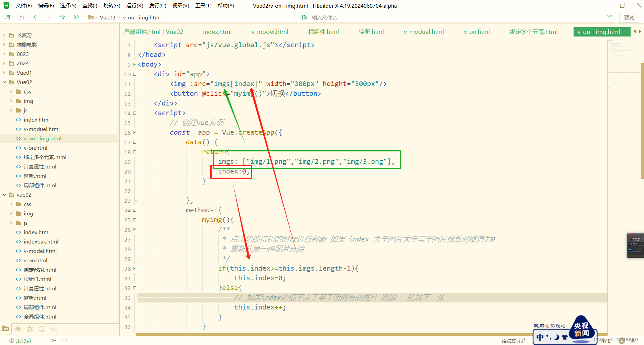This screenshot has height=345, width=644.
Task: Click the new file toolbar icon
Action: pyautogui.click(x=7, y=17)
